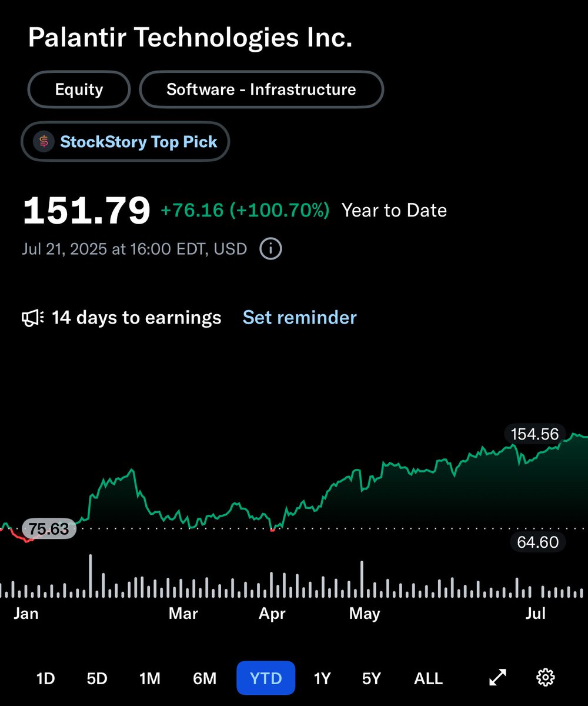Select the 5D time range
The image size is (588, 706).
[97, 678]
